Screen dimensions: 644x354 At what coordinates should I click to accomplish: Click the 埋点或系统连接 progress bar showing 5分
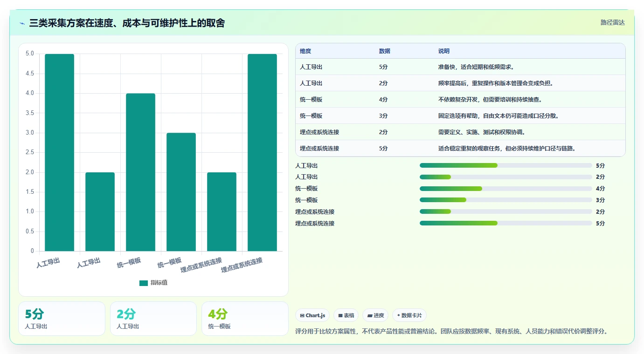(x=506, y=223)
